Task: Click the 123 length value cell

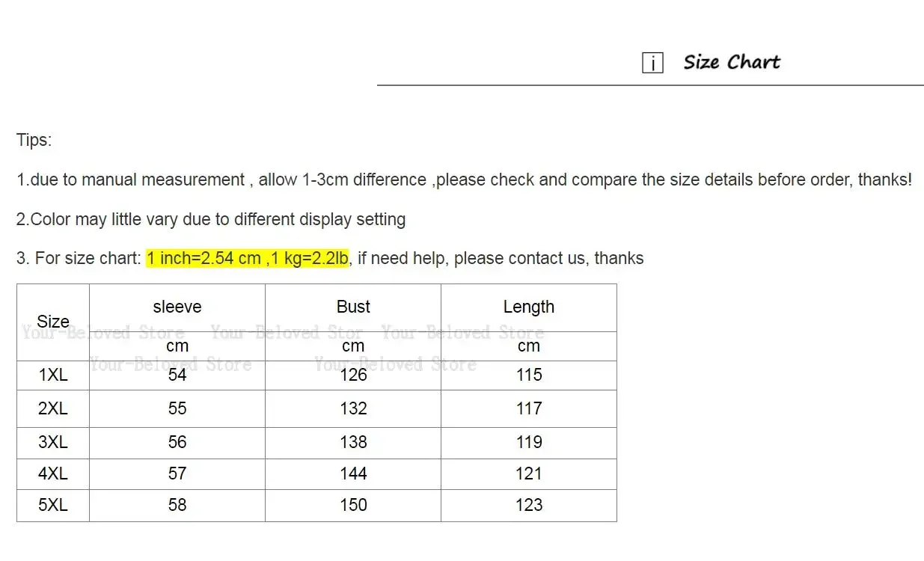Action: 529,505
